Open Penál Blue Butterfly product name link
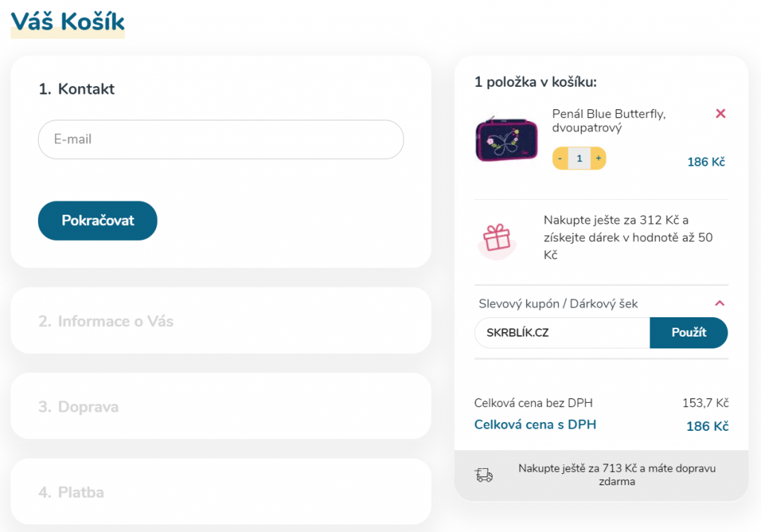 click(x=609, y=120)
